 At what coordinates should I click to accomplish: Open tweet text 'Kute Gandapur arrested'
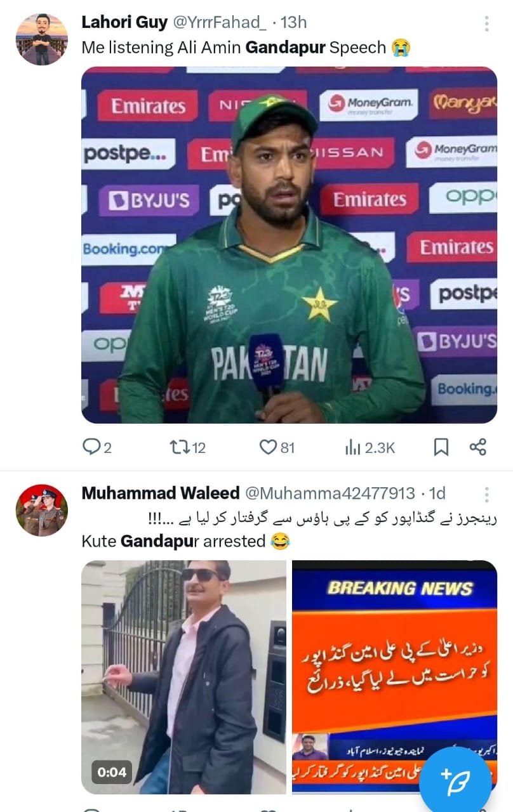coord(173,541)
